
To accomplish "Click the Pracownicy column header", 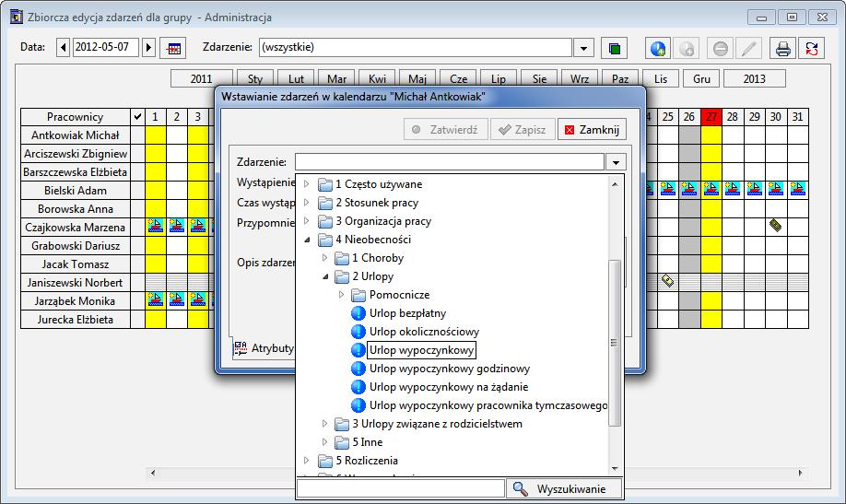I will 75,117.
